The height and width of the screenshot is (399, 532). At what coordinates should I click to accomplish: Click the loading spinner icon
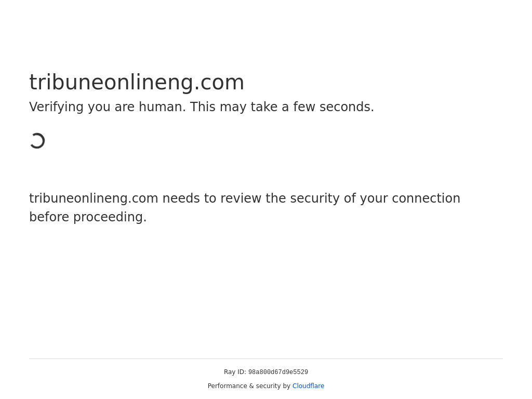[x=37, y=141]
